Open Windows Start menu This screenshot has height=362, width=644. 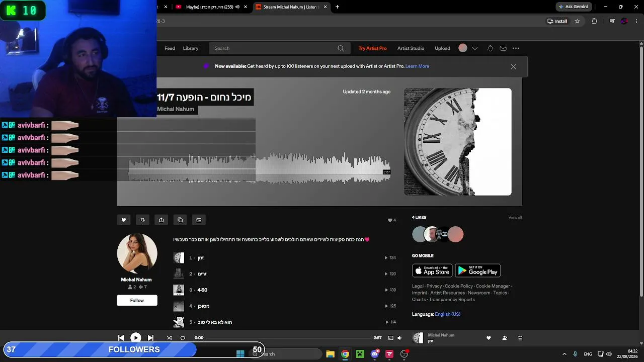[x=240, y=354]
